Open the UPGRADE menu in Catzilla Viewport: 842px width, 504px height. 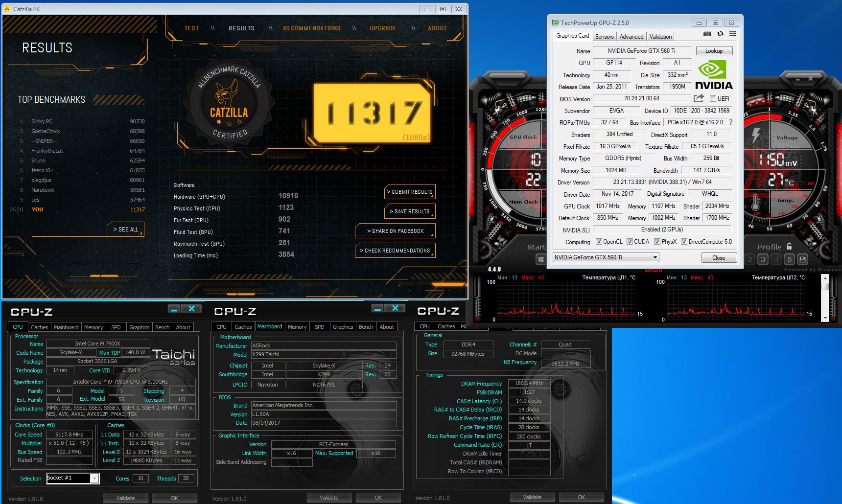(383, 28)
